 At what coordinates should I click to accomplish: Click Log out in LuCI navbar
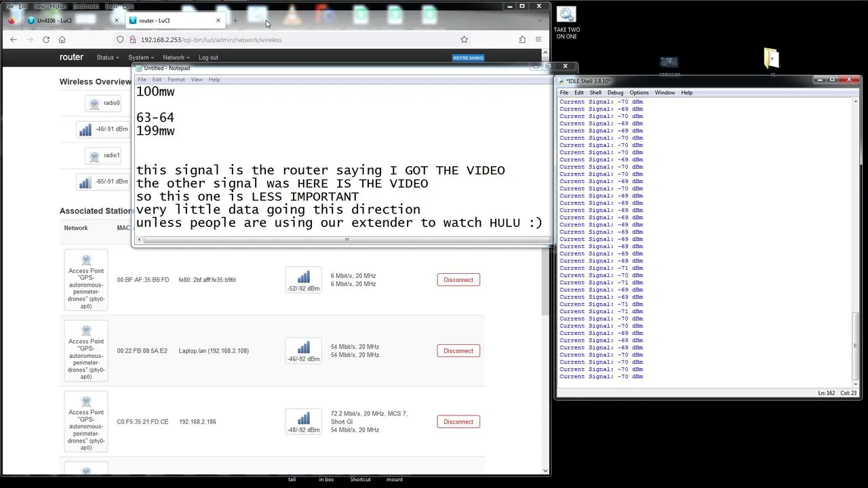tap(208, 58)
